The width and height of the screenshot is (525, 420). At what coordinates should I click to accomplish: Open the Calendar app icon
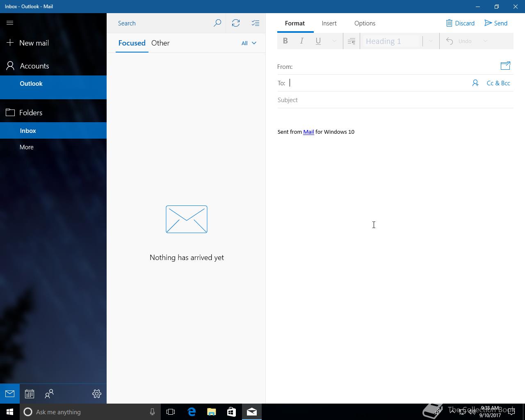click(30, 394)
